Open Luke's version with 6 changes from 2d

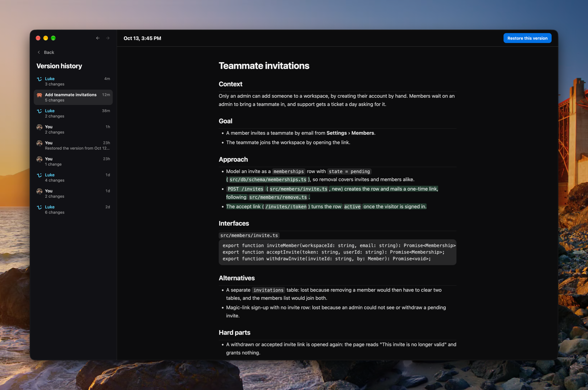pos(73,210)
